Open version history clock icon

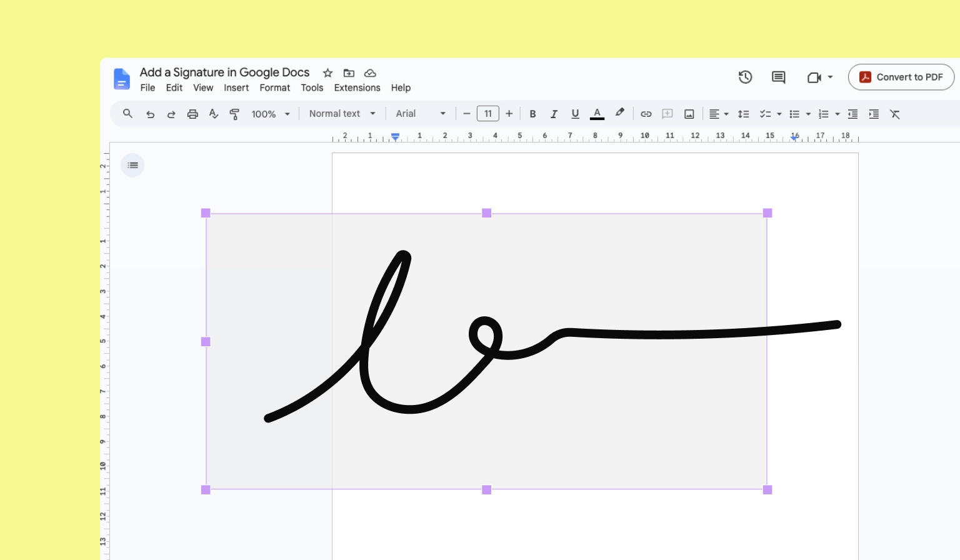click(x=745, y=77)
